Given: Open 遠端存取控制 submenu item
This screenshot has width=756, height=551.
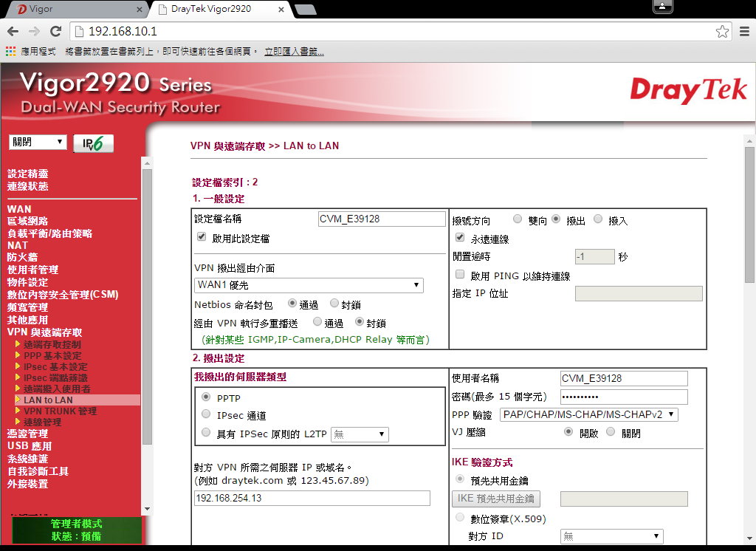Looking at the screenshot, I should (x=52, y=344).
